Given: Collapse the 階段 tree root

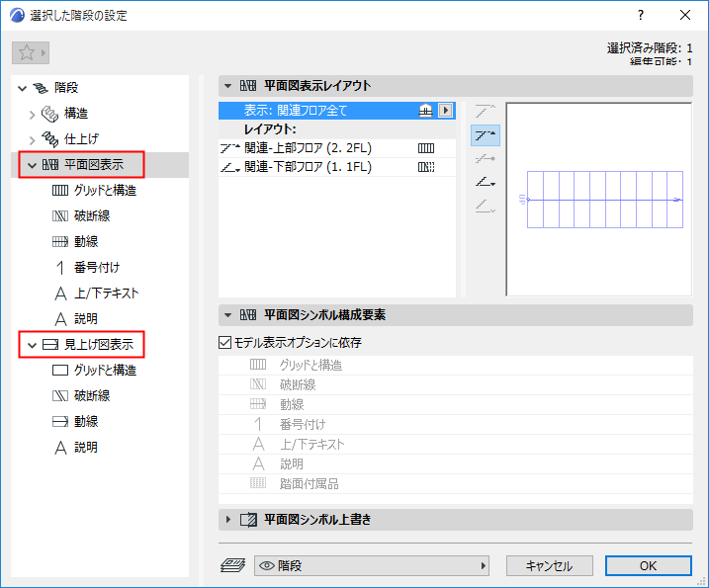Looking at the screenshot, I should (x=22, y=88).
